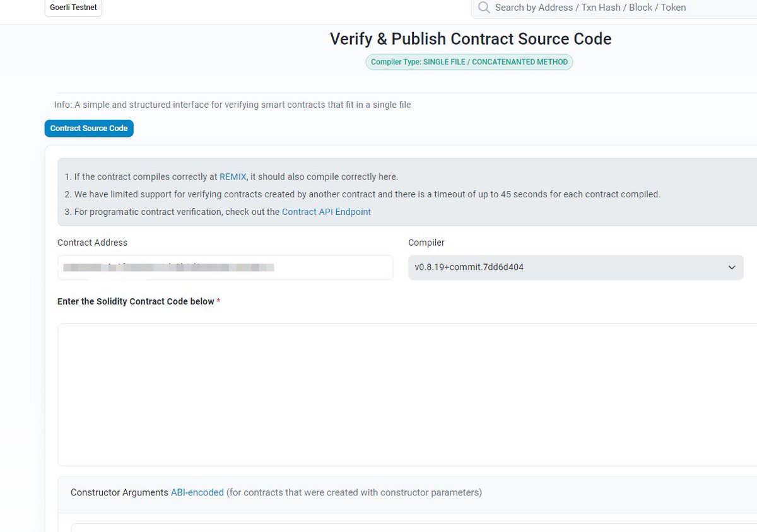Expand the Constructor Arguments section header
Image resolution: width=757 pixels, height=532 pixels.
coord(407,492)
